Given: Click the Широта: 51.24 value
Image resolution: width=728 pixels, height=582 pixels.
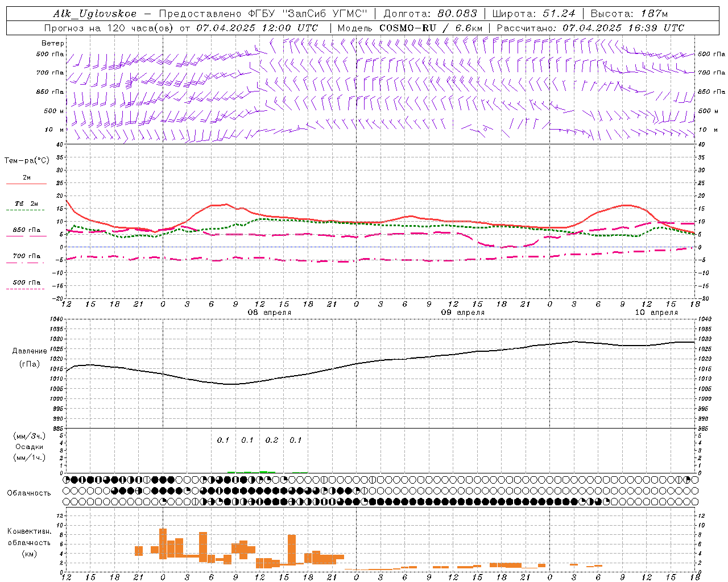Looking at the screenshot, I should click(x=533, y=14).
